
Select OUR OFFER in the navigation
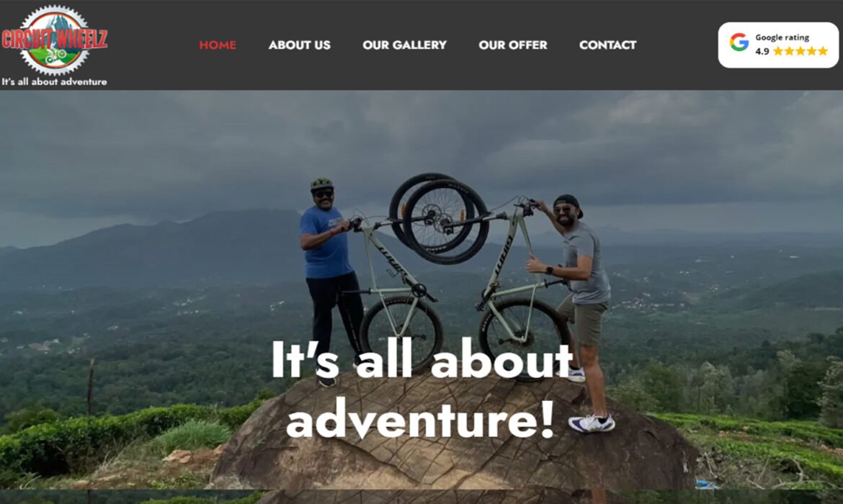(x=513, y=45)
